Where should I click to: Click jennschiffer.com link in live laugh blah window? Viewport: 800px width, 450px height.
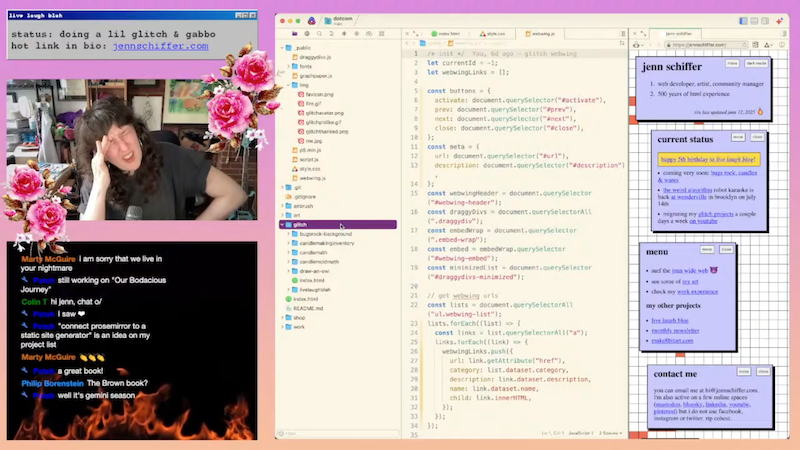click(160, 46)
